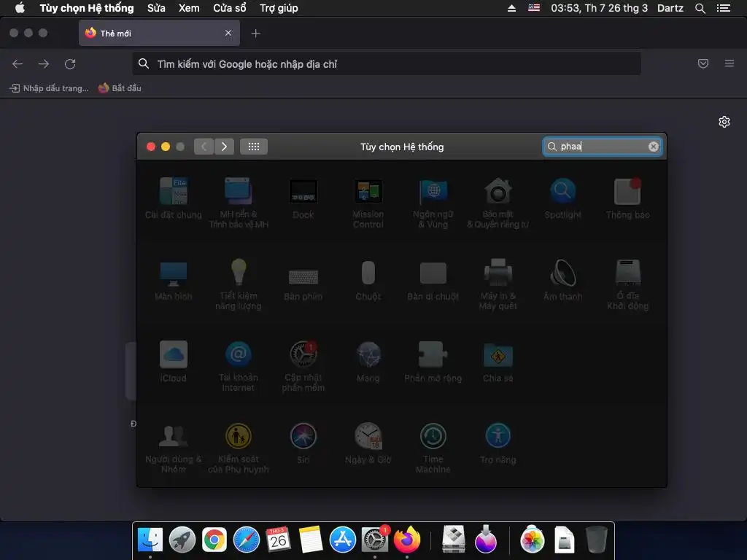Open Người dùng & Nhóm pane

tap(174, 448)
